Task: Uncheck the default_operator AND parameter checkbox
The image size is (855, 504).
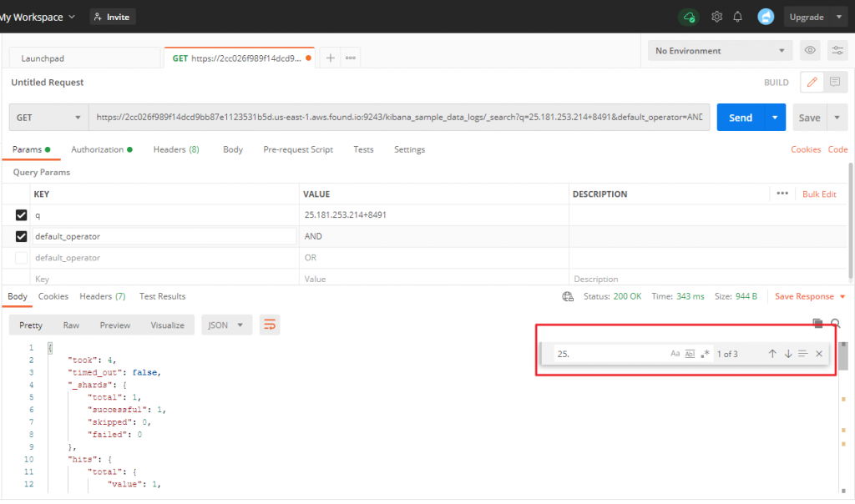Action: (21, 236)
